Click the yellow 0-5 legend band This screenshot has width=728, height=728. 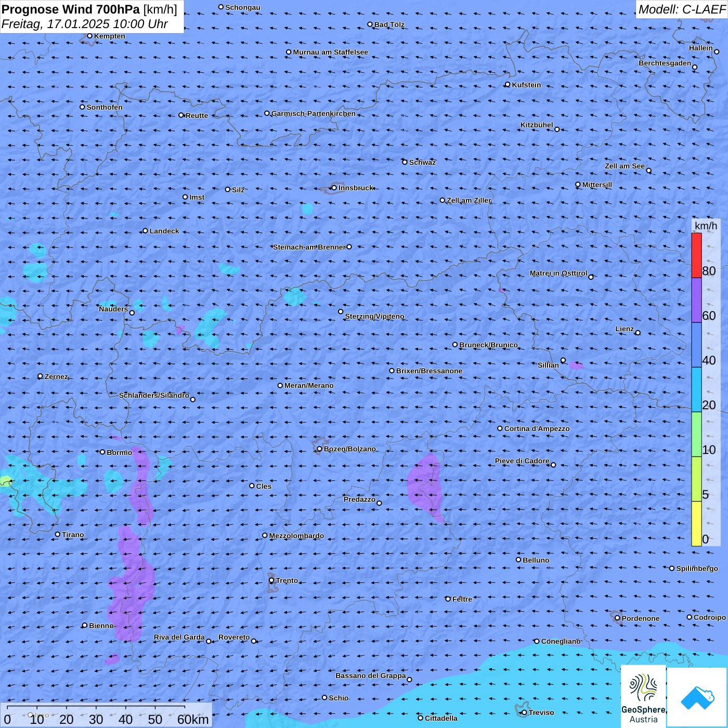click(x=696, y=524)
